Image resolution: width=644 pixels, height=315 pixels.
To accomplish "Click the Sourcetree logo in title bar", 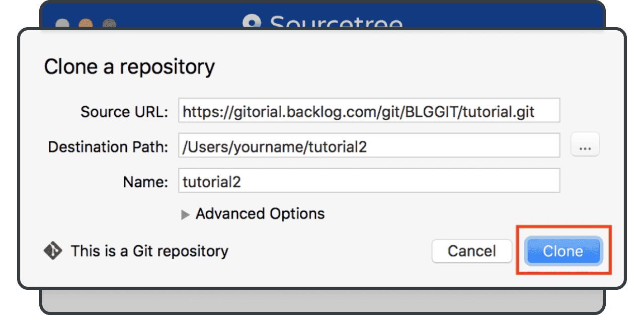I will [252, 22].
